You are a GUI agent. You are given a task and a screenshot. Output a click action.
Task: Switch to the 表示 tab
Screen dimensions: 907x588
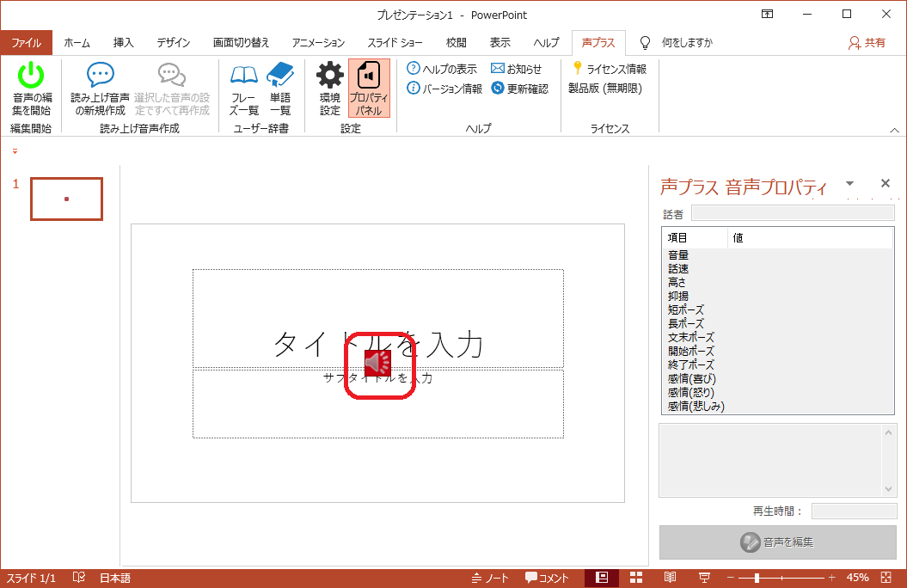coord(499,43)
